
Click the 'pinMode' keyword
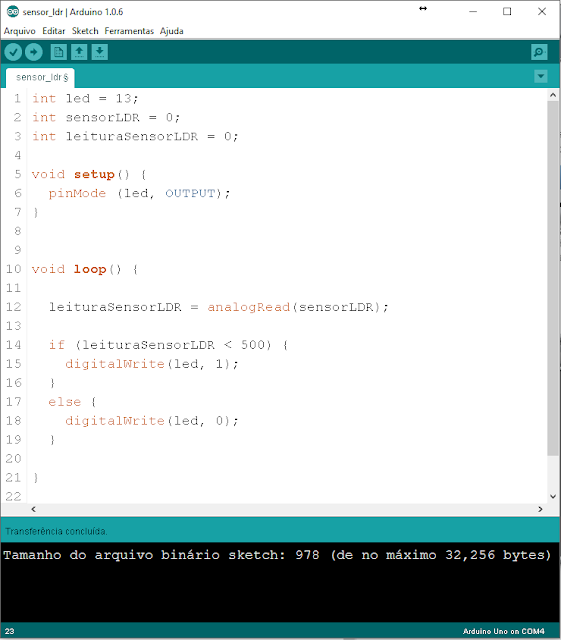click(77, 193)
